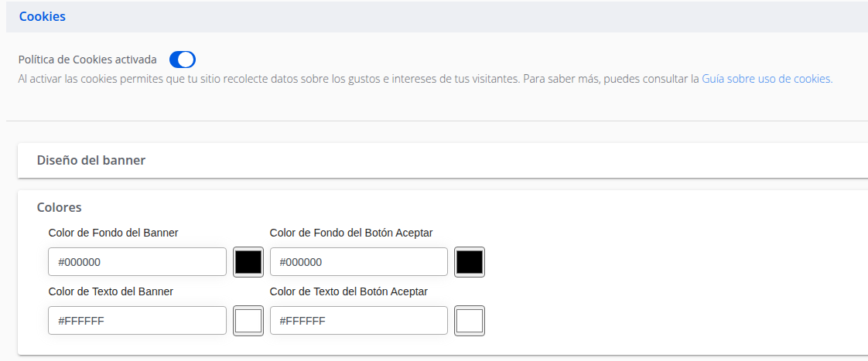Select the Color de Texto del Banner hex field
Screen dimensions: 868x361
[137, 321]
